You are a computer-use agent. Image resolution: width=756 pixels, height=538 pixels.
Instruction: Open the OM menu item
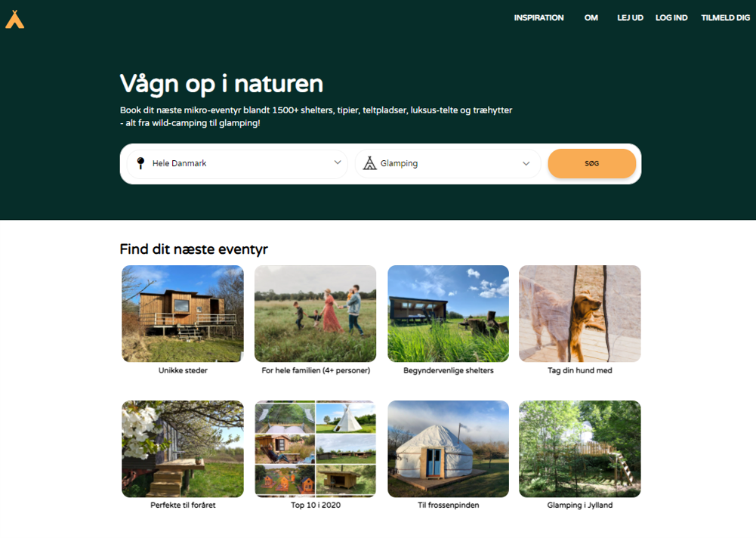pyautogui.click(x=591, y=18)
